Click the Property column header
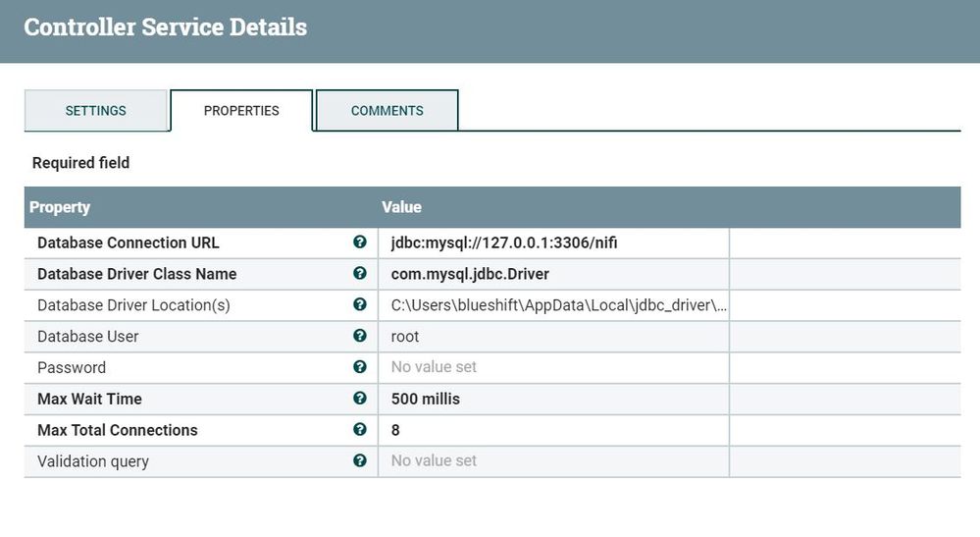980x537 pixels. 60,207
